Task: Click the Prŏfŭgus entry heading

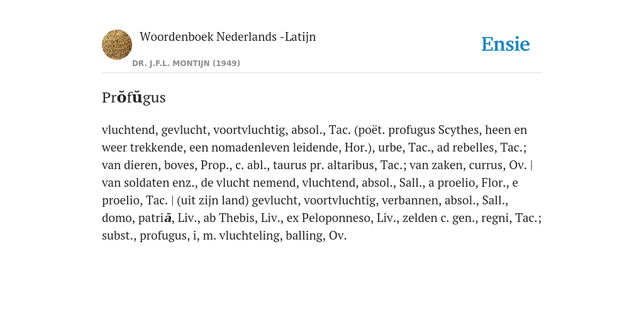Action: (x=134, y=97)
